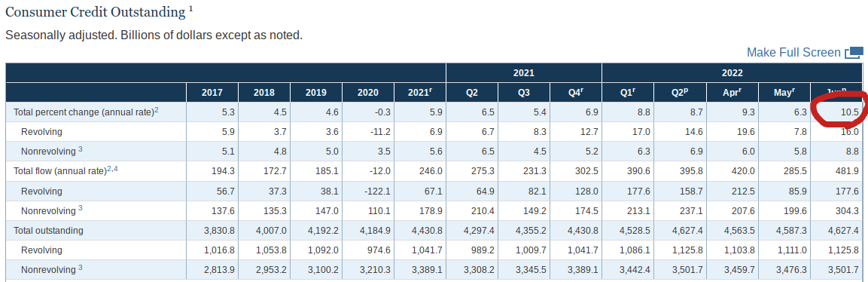Click the 12.7 Revolving value in Q4
Screen dimensions: 868x282
(x=589, y=132)
